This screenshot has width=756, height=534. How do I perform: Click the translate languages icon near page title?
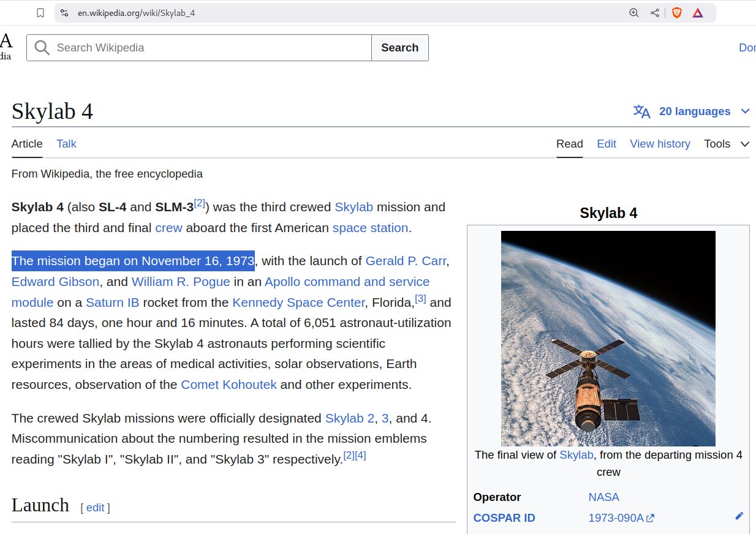641,111
